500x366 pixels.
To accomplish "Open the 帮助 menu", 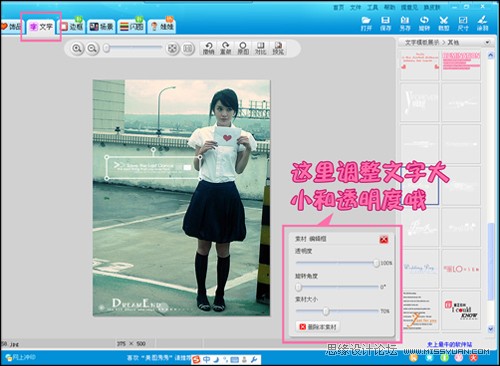I will (x=389, y=7).
